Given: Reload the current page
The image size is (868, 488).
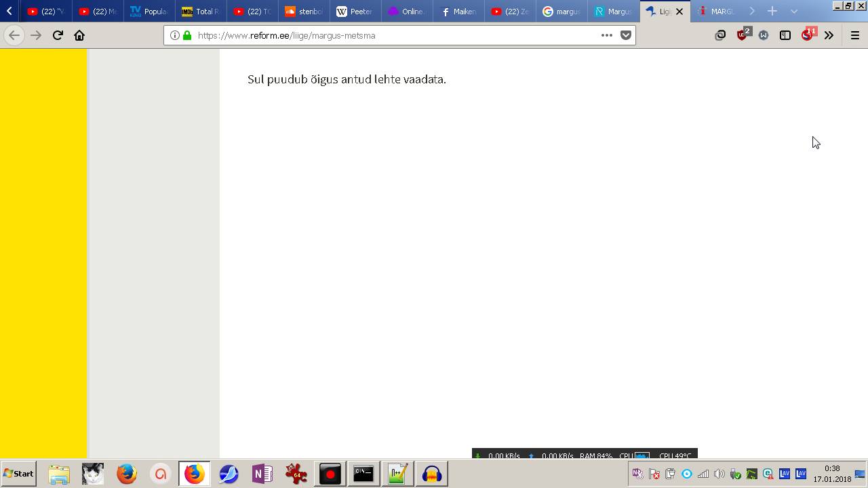Looking at the screenshot, I should point(58,35).
